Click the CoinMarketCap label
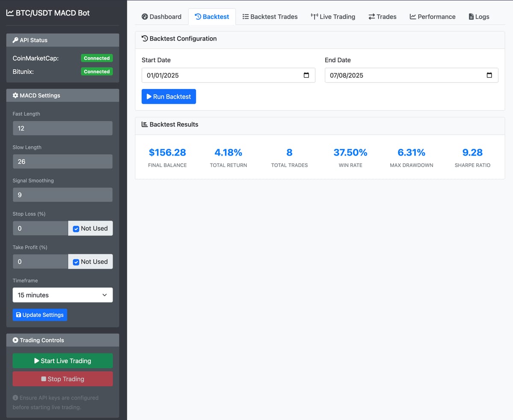Image resolution: width=513 pixels, height=420 pixels. click(x=35, y=58)
